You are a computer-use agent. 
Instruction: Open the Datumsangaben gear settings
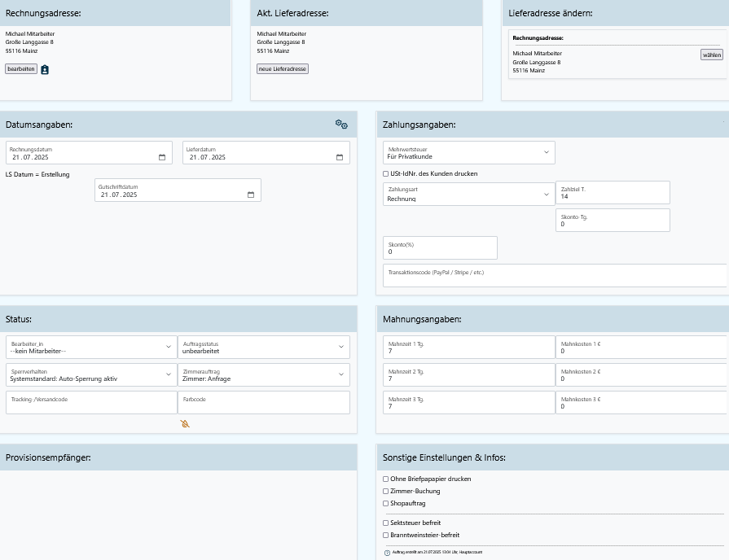[341, 125]
